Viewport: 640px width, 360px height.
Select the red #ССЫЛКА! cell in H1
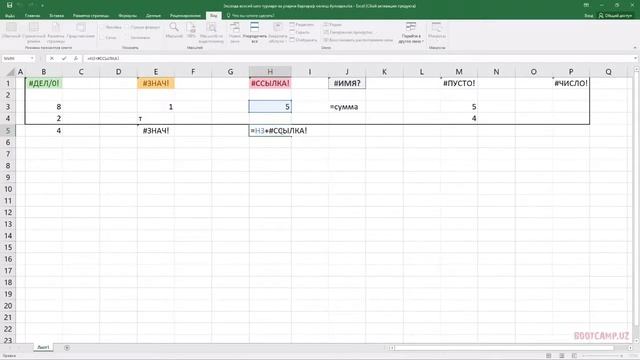tap(270, 83)
